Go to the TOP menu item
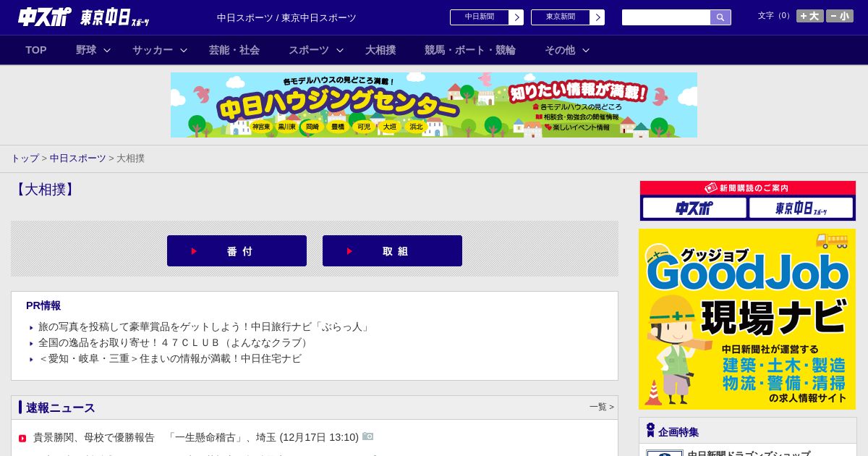The height and width of the screenshot is (456, 868). [36, 50]
